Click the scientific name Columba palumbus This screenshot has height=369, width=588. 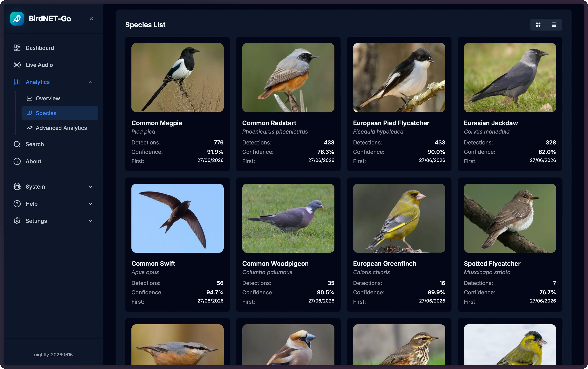click(x=267, y=272)
